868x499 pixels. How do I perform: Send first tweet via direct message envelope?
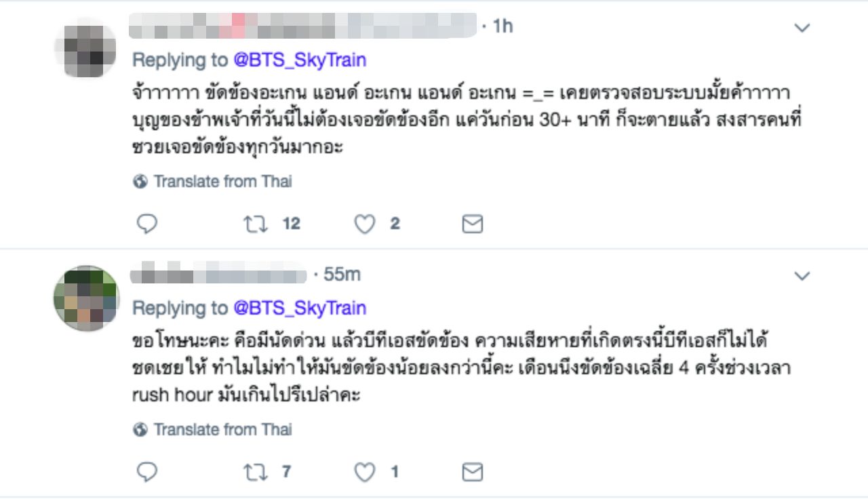point(472,224)
